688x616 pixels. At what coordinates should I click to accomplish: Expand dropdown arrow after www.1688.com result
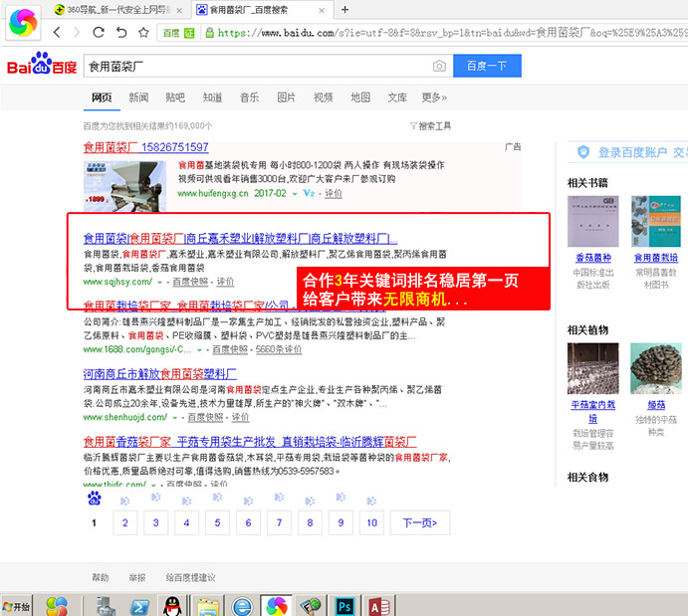199,350
